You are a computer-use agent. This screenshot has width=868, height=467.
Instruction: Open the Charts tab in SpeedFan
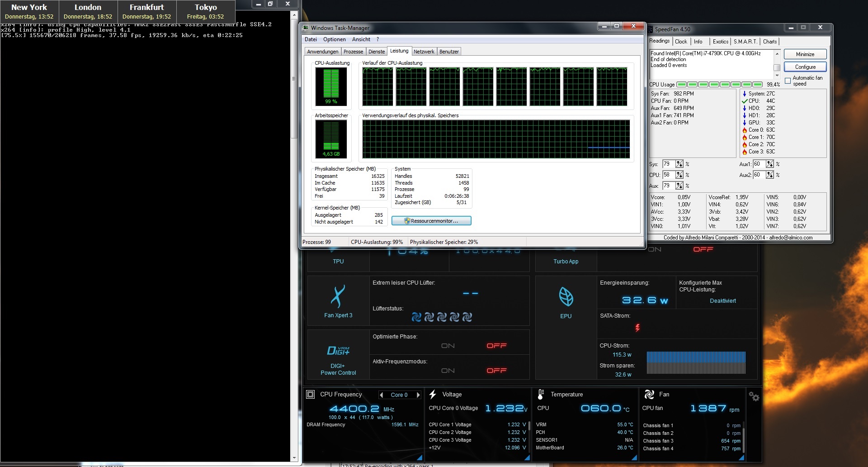click(x=770, y=42)
